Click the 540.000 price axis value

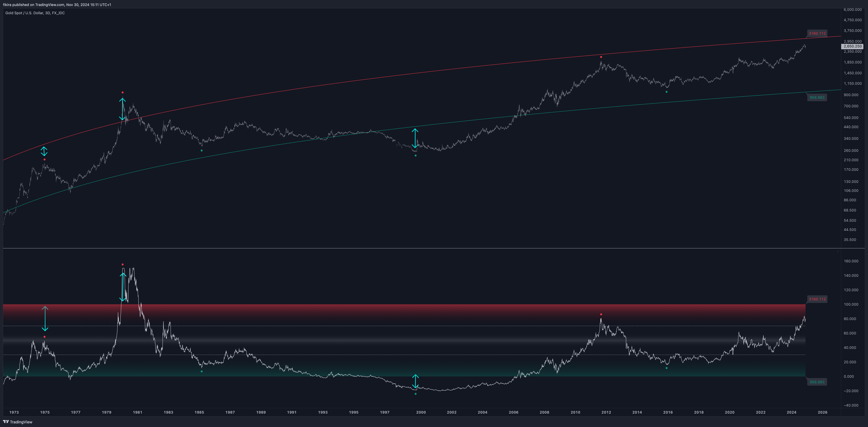pos(851,118)
